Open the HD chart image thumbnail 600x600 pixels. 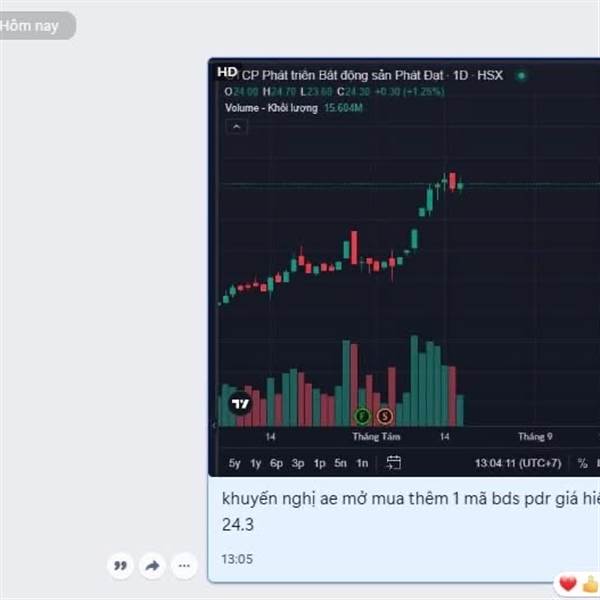point(404,267)
